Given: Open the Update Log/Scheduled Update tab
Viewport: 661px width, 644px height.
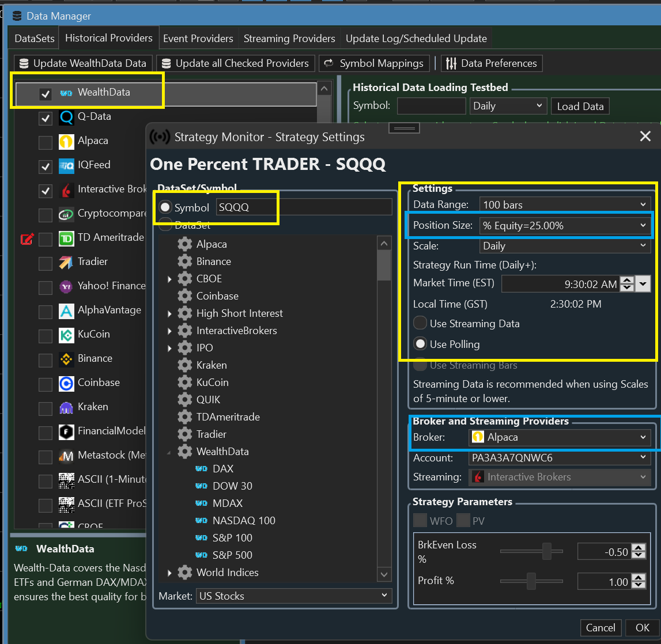Looking at the screenshot, I should coord(416,39).
